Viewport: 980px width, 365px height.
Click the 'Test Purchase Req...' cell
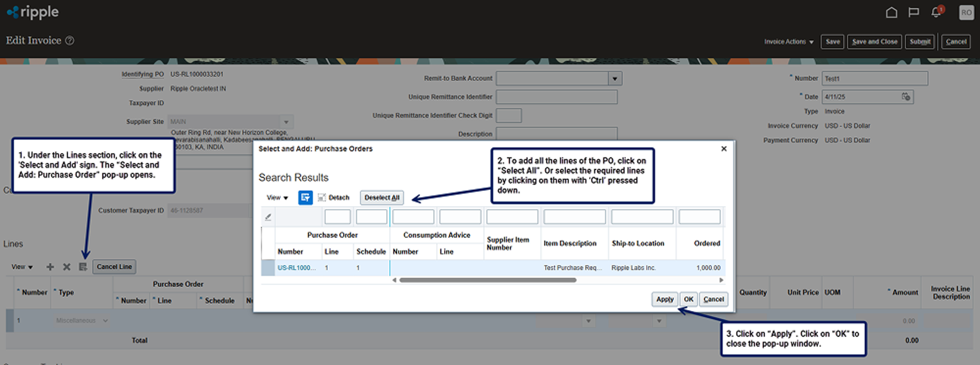tap(573, 268)
